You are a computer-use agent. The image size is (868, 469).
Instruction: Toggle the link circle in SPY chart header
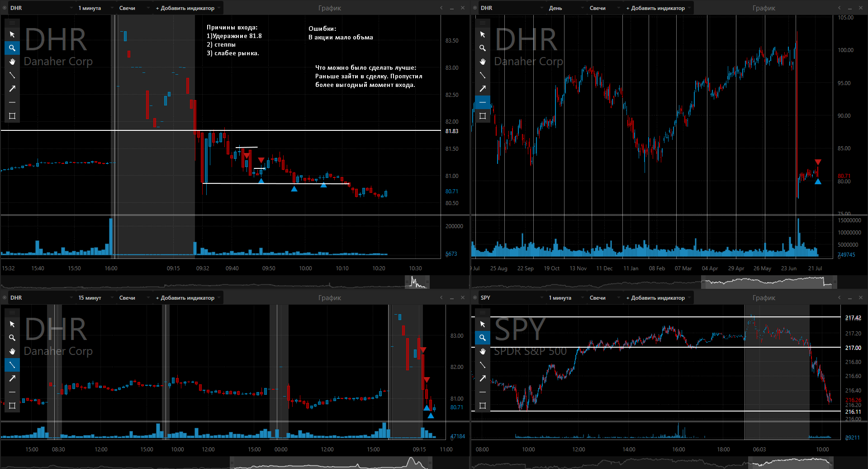[475, 297]
